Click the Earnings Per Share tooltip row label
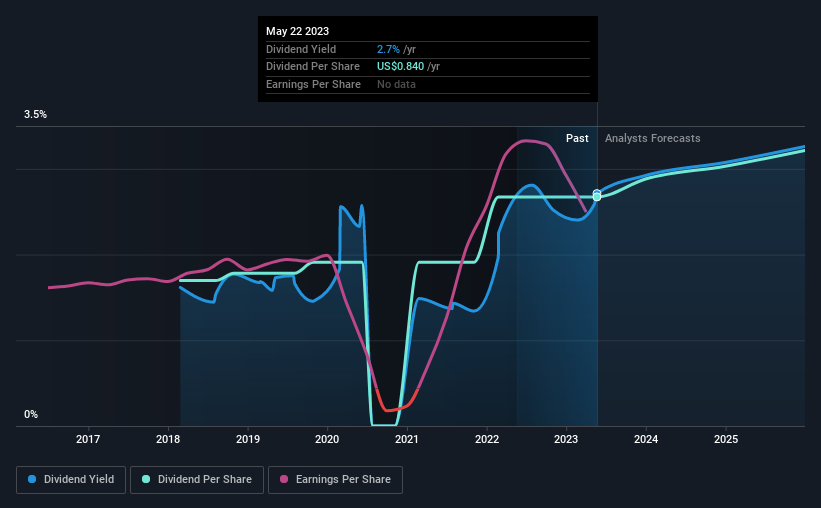 click(313, 84)
